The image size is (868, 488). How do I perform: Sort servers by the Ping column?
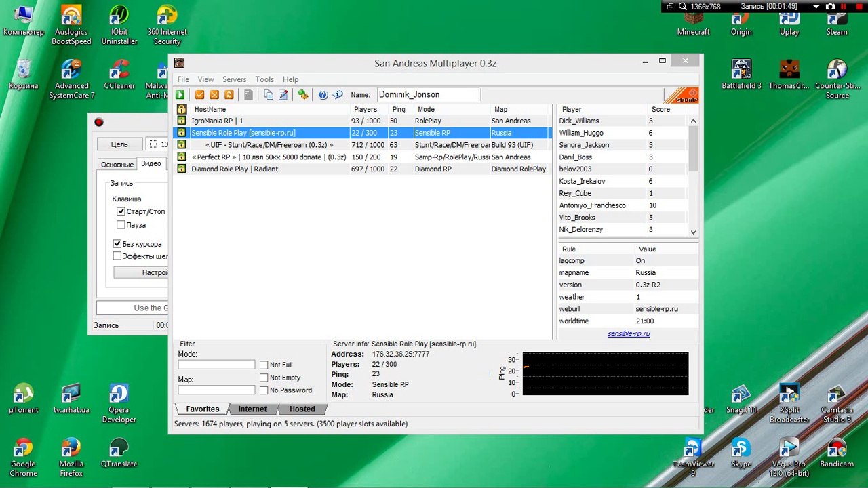tap(401, 109)
